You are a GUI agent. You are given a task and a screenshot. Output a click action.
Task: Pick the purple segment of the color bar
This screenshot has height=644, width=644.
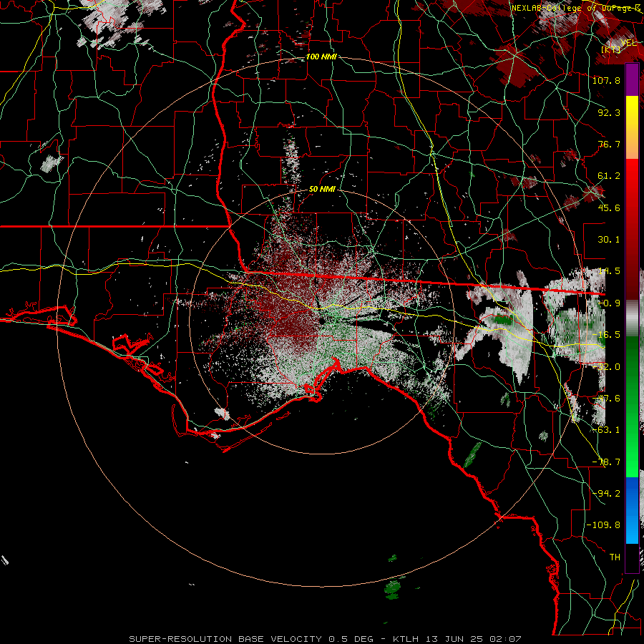pos(632,80)
